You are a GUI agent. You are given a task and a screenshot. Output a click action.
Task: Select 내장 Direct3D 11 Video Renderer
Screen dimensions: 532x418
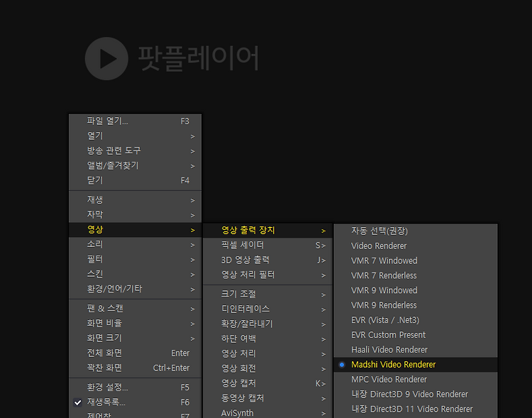click(416, 409)
